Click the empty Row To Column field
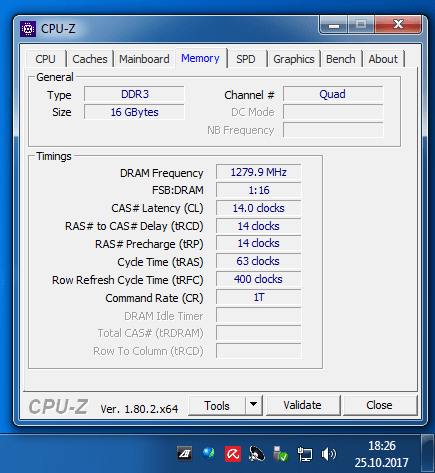The height and width of the screenshot is (473, 435). coord(258,351)
